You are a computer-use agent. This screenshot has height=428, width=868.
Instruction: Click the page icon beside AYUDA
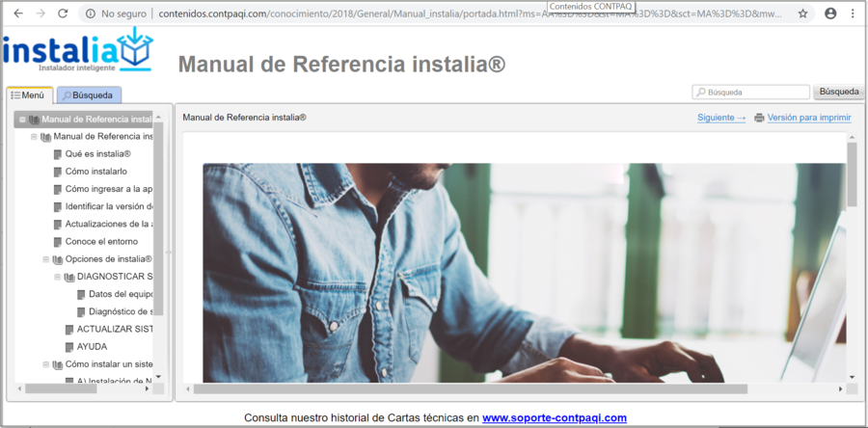pos(69,347)
